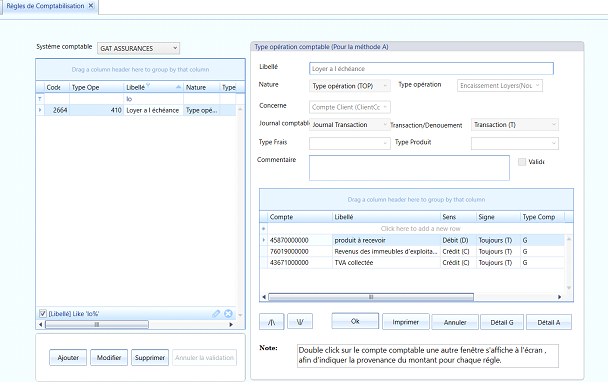Select account 43671000000 row
This screenshot has width=609, height=383.
[412, 263]
